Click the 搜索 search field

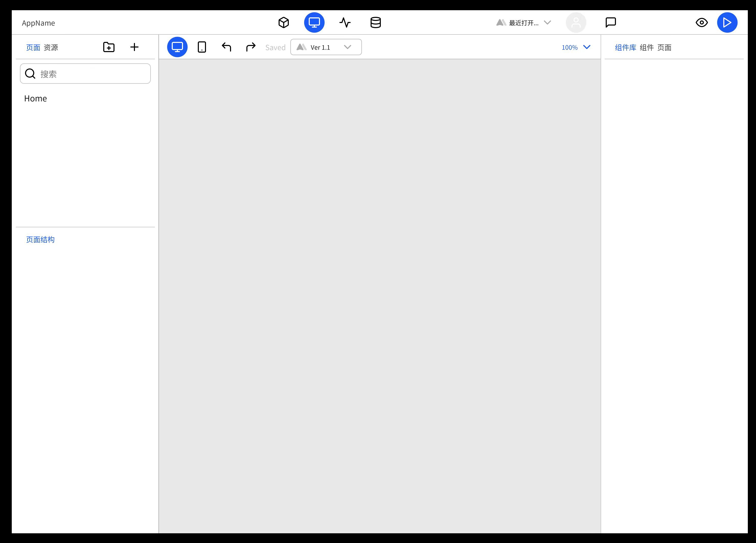click(85, 74)
